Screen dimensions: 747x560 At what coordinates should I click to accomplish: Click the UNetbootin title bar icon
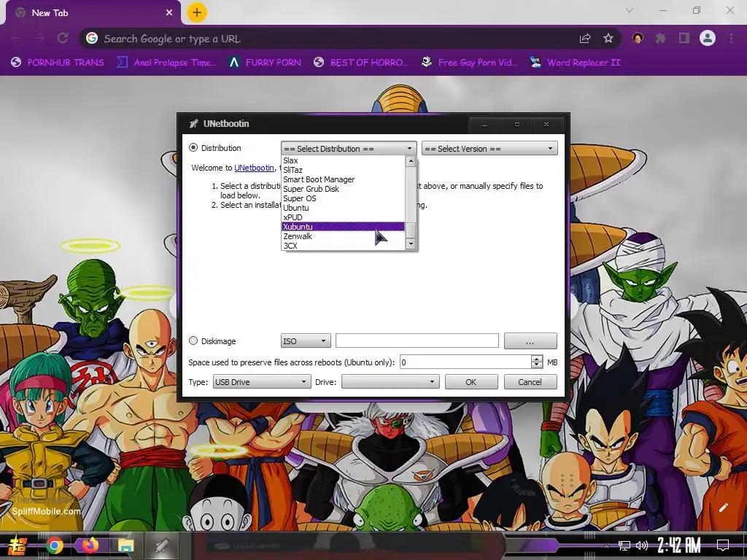(x=193, y=124)
